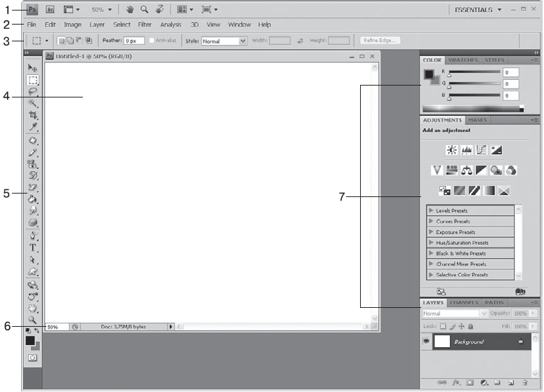This screenshot has width=544, height=392.
Task: Switch to the Channels tab
Action: click(x=464, y=303)
